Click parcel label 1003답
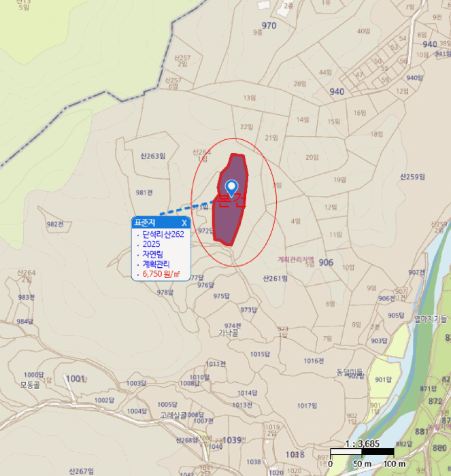451x476 pixels. click(x=136, y=384)
